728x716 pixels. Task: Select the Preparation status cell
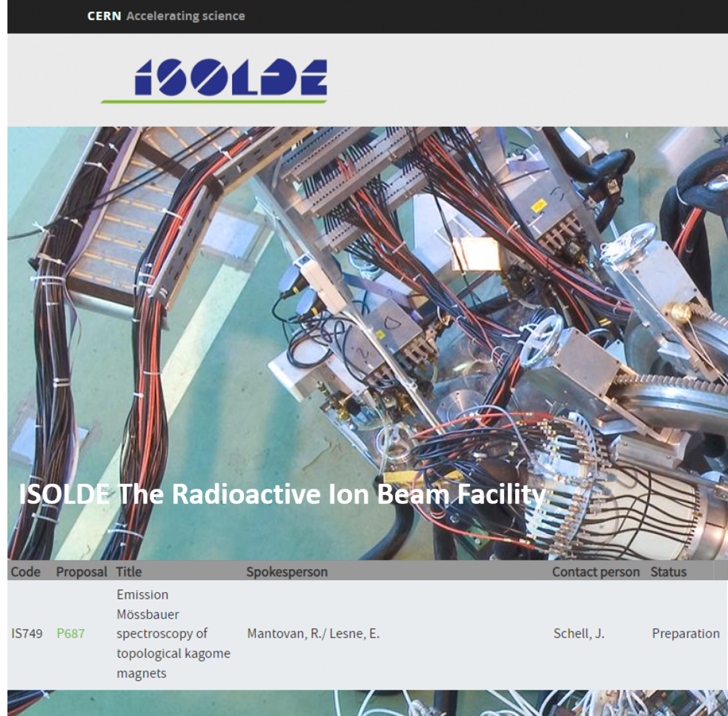[686, 634]
